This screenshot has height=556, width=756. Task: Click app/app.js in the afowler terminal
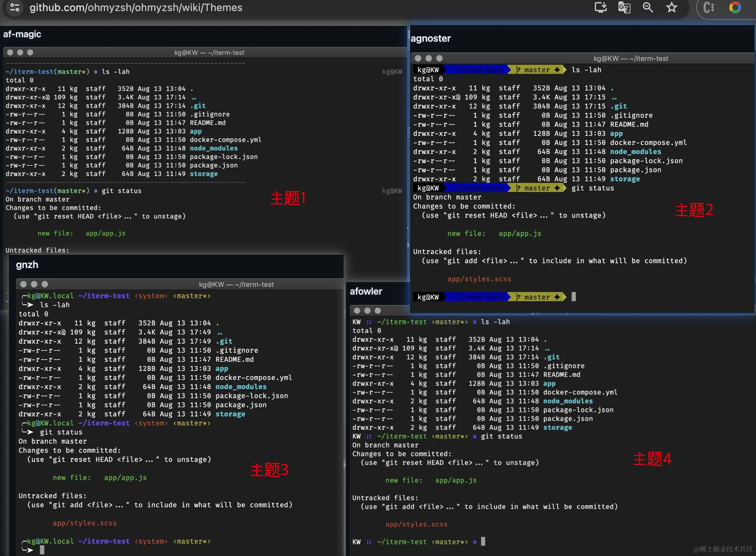coord(456,480)
